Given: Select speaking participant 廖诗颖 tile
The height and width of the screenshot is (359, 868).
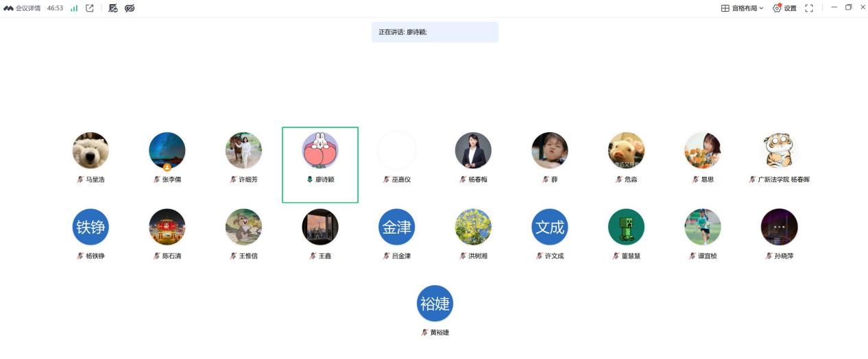Looking at the screenshot, I should (x=320, y=164).
